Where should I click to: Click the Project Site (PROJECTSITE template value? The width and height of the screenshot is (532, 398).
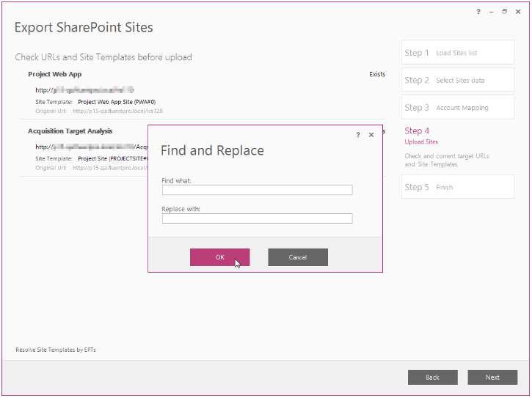point(113,158)
